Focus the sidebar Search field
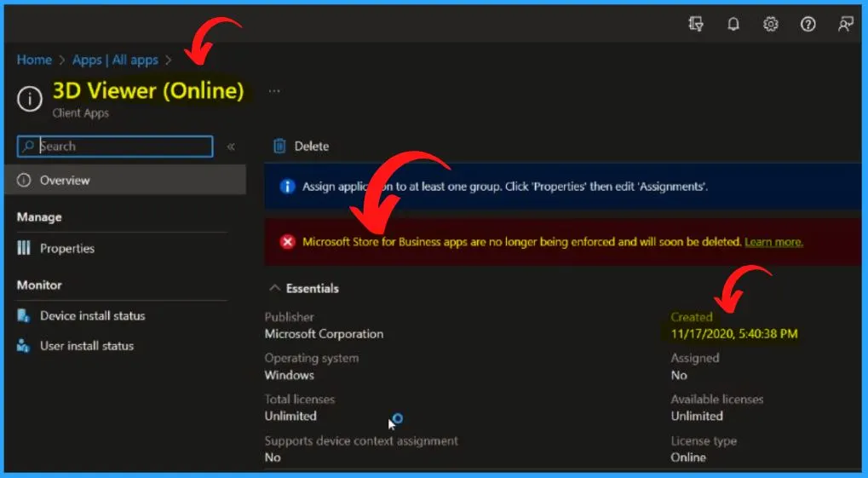Viewport: 868px width, 478px height. (x=115, y=147)
